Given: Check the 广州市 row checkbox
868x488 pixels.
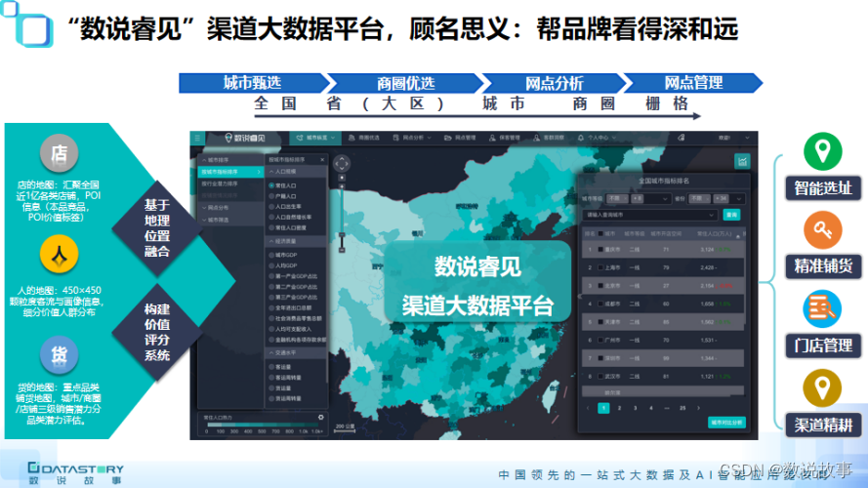Looking at the screenshot, I should pyautogui.click(x=600, y=341).
